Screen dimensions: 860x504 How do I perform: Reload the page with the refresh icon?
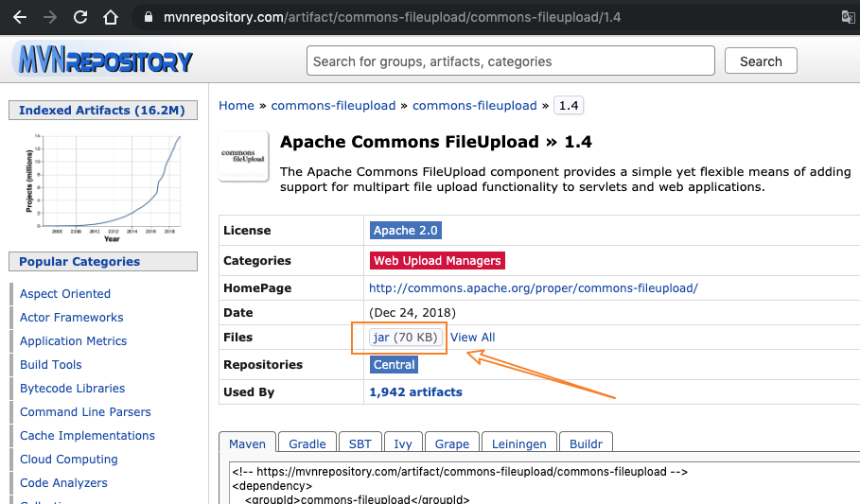[80, 17]
